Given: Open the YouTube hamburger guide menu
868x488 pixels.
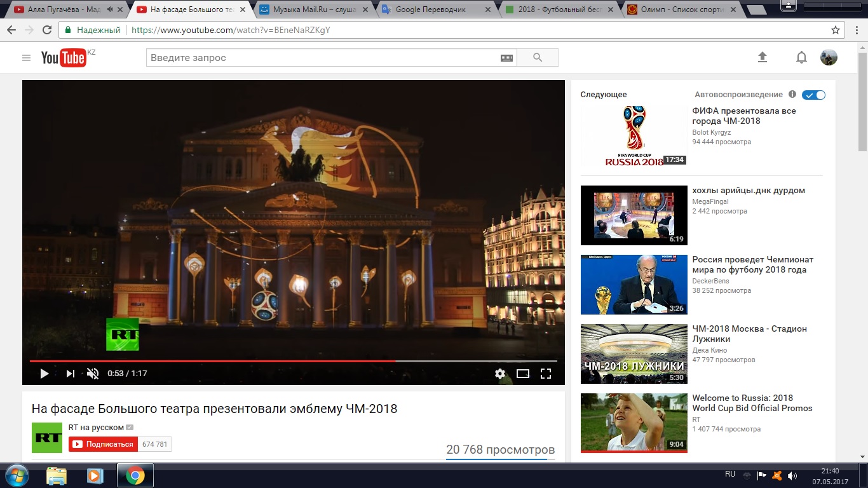Looking at the screenshot, I should [26, 58].
